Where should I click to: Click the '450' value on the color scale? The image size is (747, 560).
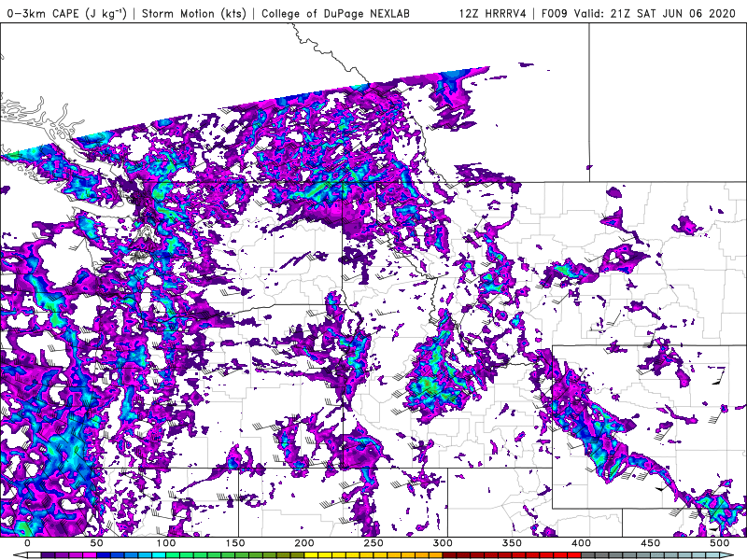point(650,543)
